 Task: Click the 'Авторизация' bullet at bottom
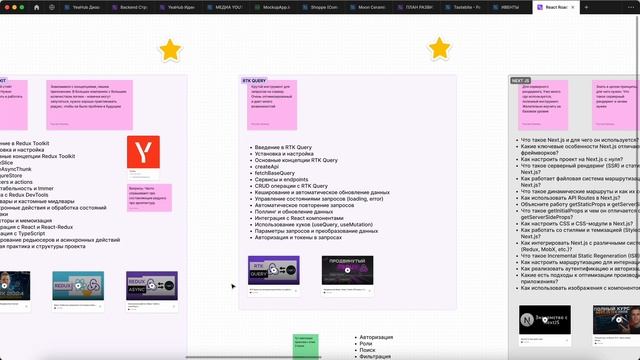[376, 338]
